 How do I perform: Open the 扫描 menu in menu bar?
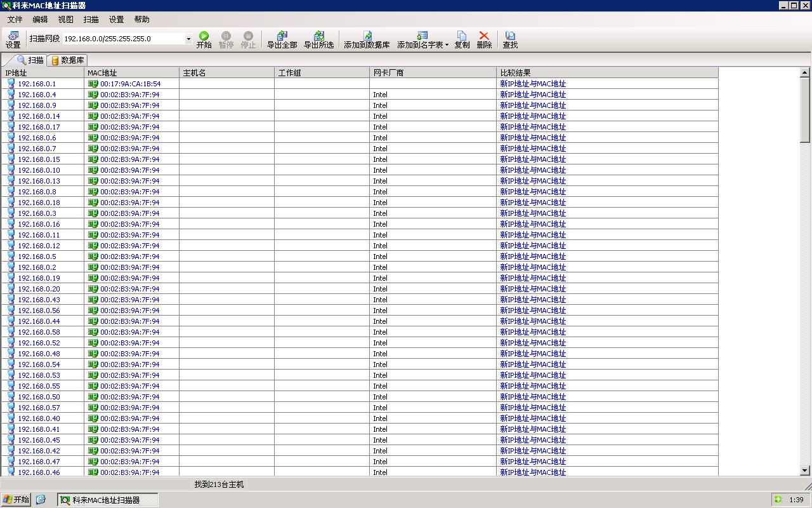tap(91, 20)
